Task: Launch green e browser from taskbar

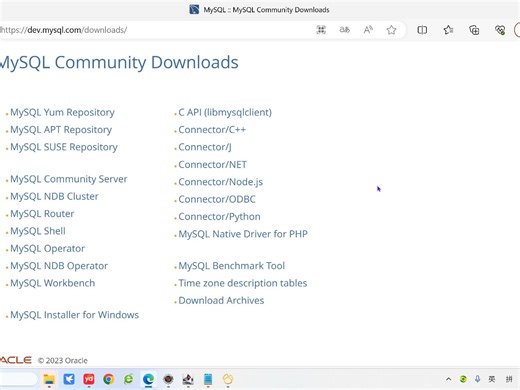Action: pos(128,379)
